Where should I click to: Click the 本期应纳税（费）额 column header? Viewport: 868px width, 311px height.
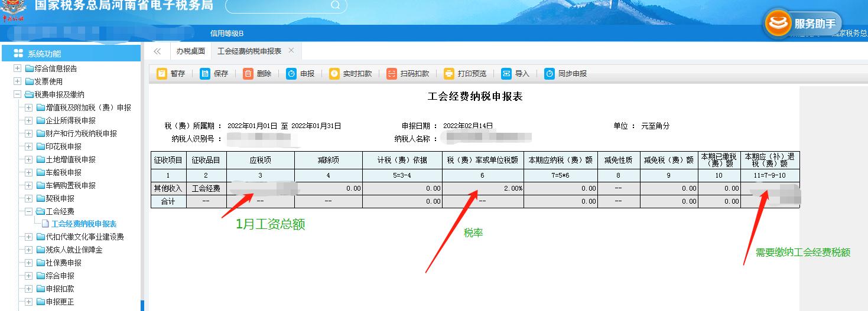(x=561, y=160)
